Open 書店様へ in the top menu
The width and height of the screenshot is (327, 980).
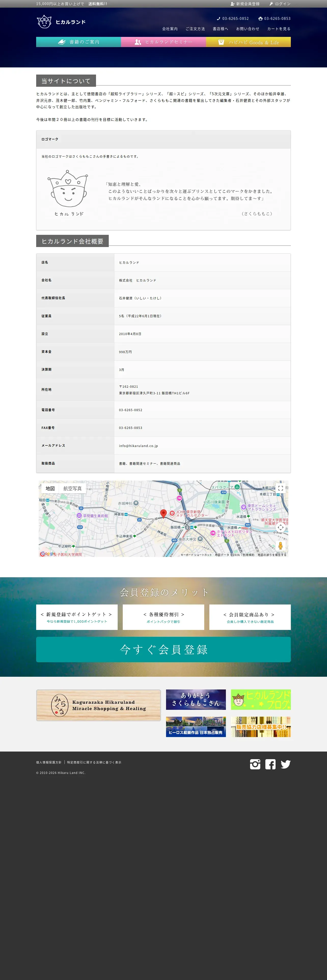[220, 29]
